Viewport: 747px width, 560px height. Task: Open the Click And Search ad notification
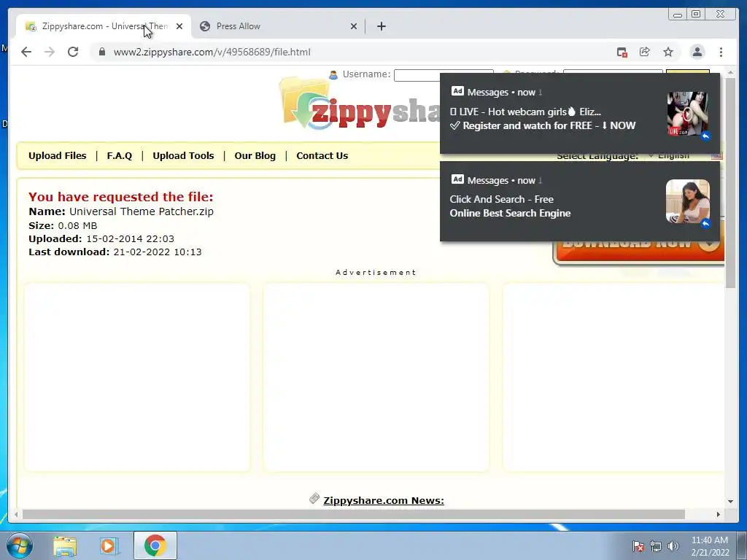[x=579, y=201]
